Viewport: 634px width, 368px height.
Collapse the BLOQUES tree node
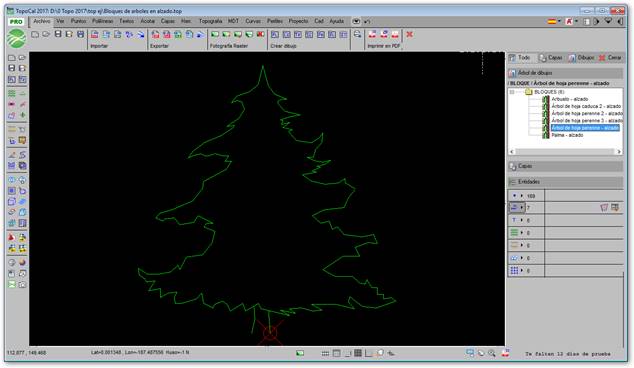pyautogui.click(x=512, y=92)
